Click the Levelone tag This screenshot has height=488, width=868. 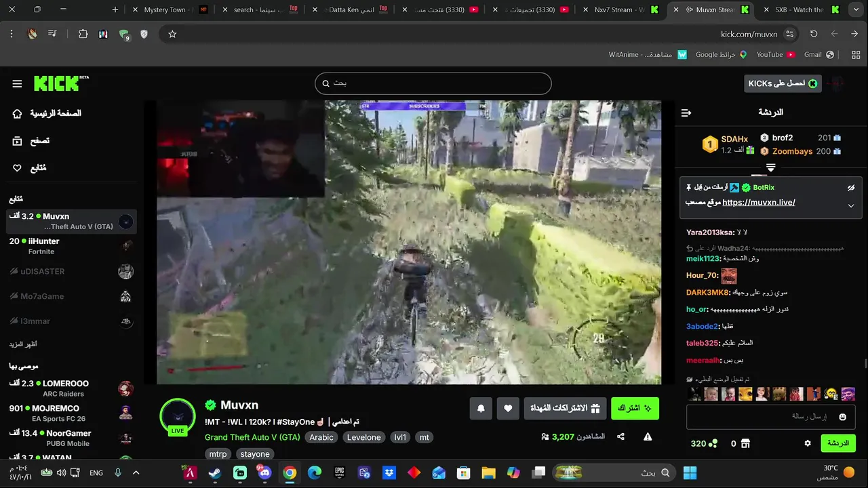pyautogui.click(x=364, y=437)
